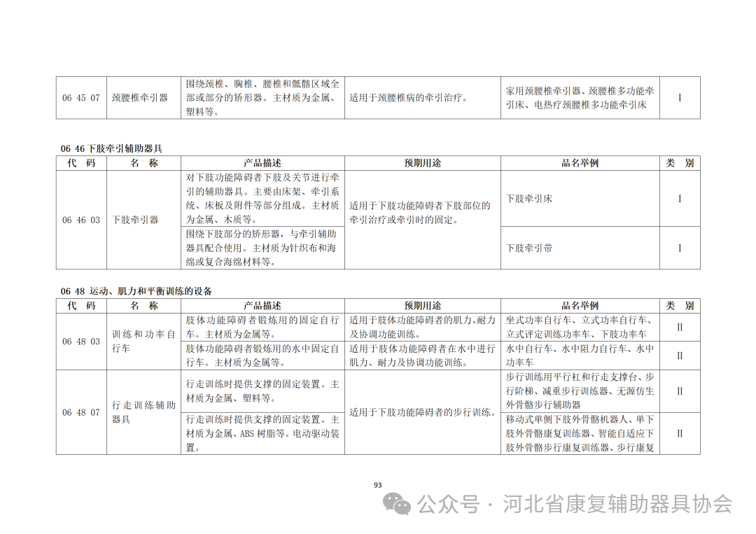Click the 类别 column header
The image size is (756, 534).
tap(679, 162)
